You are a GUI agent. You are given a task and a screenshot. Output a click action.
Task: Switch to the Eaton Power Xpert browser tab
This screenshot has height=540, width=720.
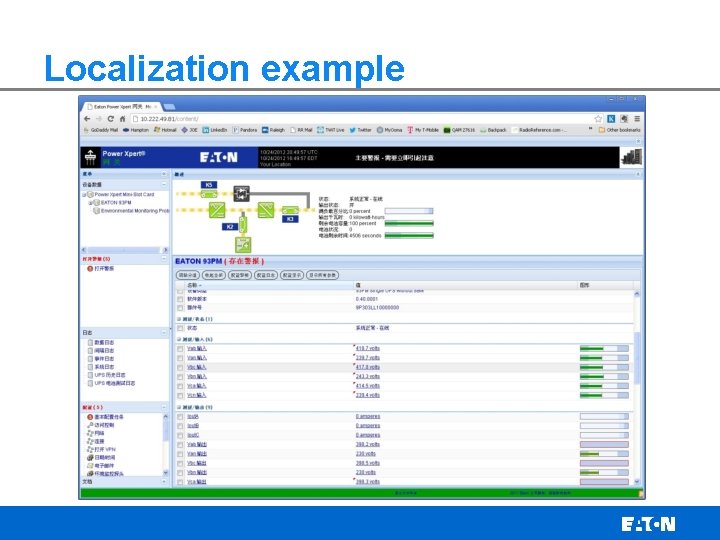click(121, 107)
